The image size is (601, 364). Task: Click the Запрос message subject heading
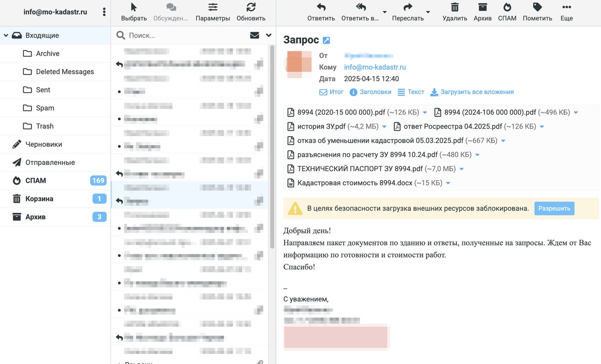pos(301,40)
